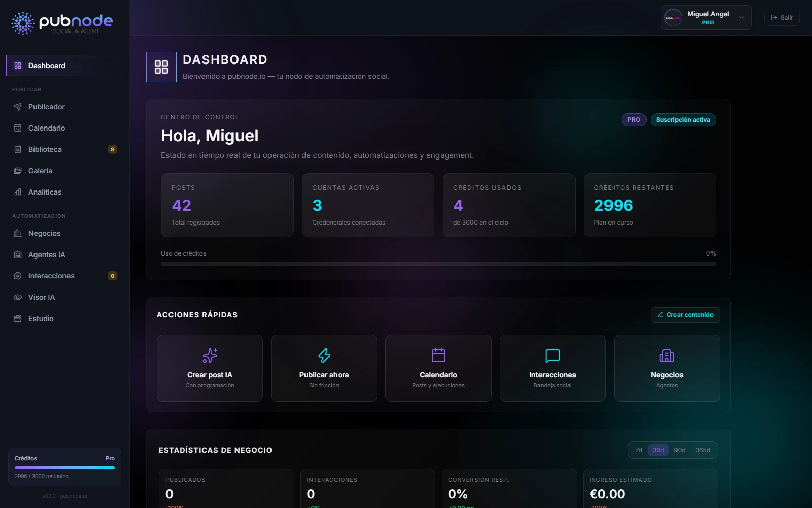Click the Analíticas chart icon
Viewport: 812px width, 508px height.
[x=18, y=192]
